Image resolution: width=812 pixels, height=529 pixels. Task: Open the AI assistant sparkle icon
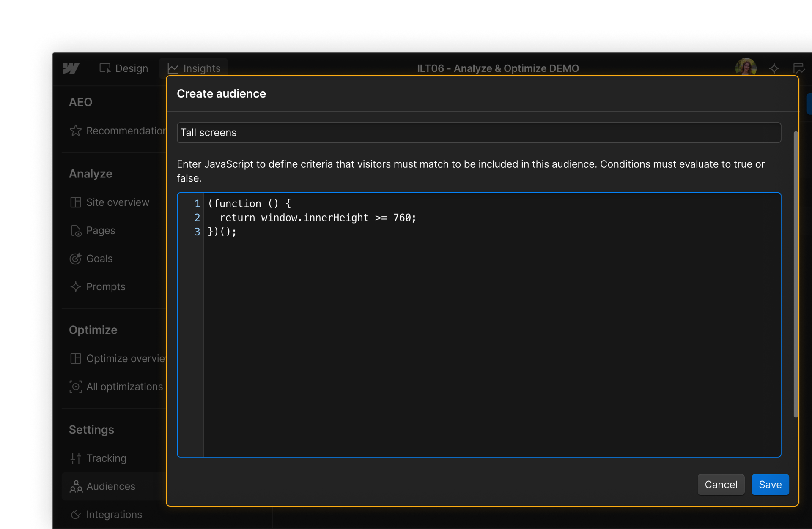(774, 68)
